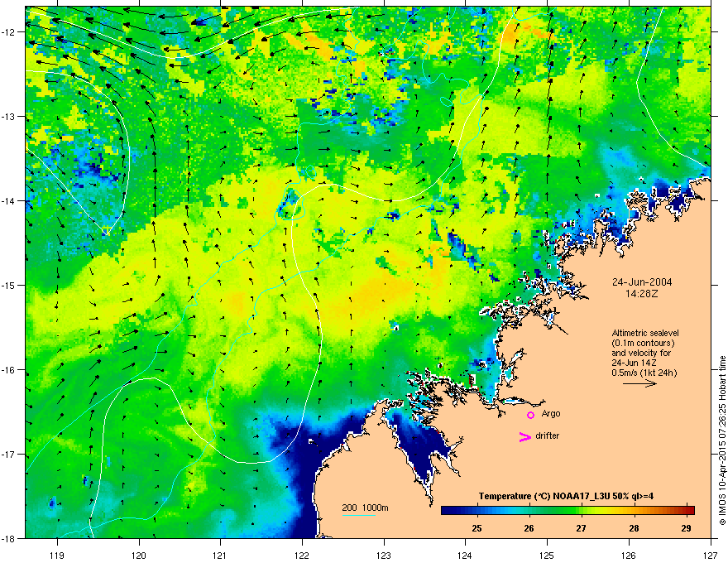Image resolution: width=728 pixels, height=563 pixels.
Task: Click the longitude axis label 126
Action: [x=629, y=555]
